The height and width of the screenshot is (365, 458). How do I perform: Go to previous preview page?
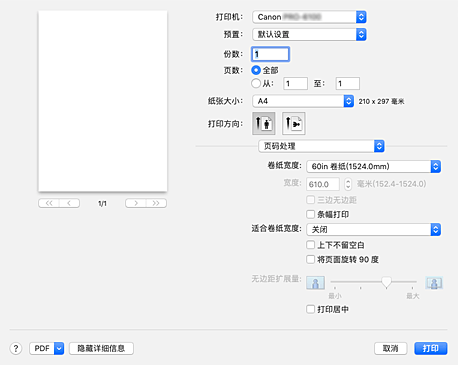[x=69, y=203]
